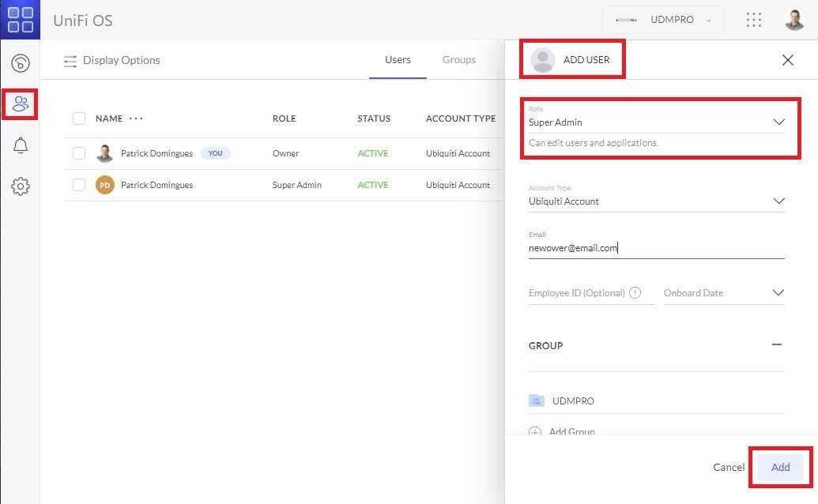Click the STATUS column header

[374, 118]
